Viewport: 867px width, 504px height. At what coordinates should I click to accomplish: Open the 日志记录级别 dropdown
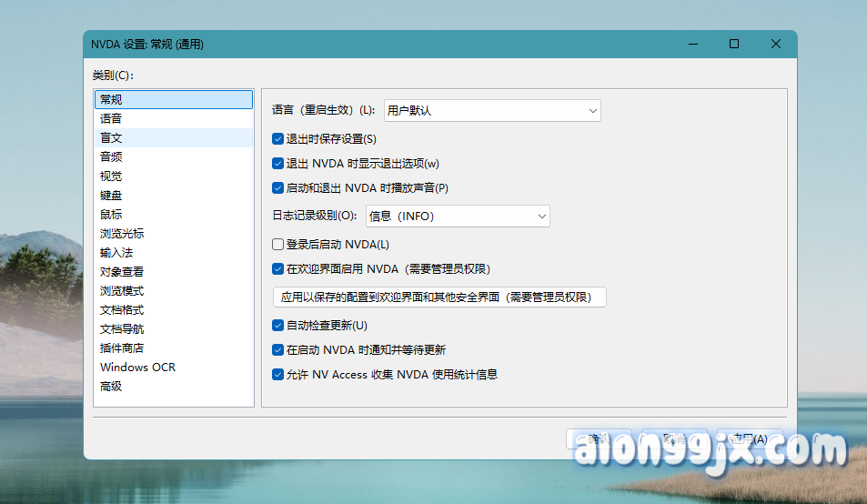coord(458,216)
